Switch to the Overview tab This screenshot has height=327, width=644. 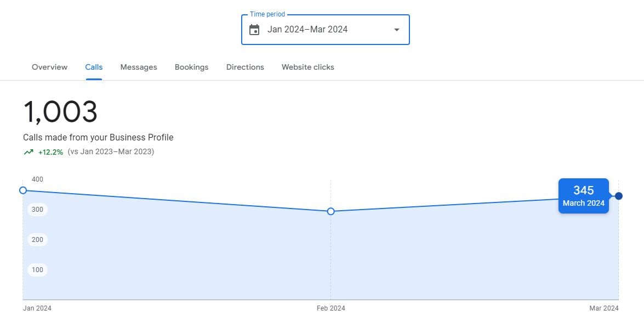49,67
